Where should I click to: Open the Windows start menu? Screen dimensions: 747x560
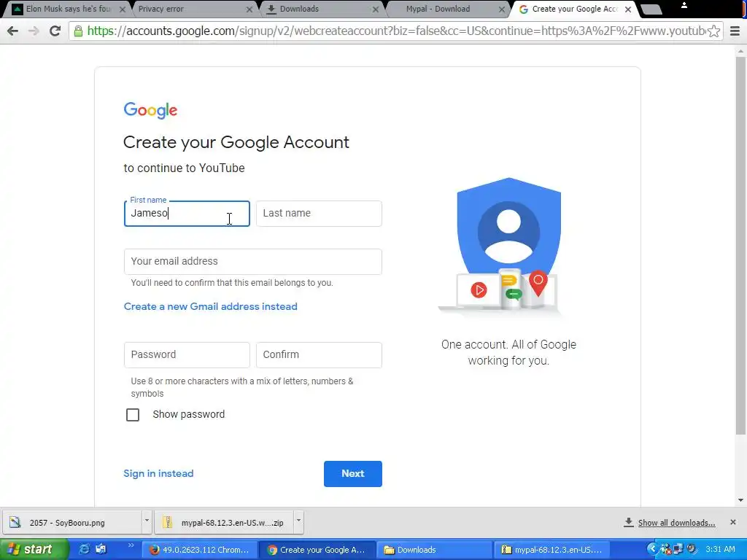pyautogui.click(x=34, y=550)
